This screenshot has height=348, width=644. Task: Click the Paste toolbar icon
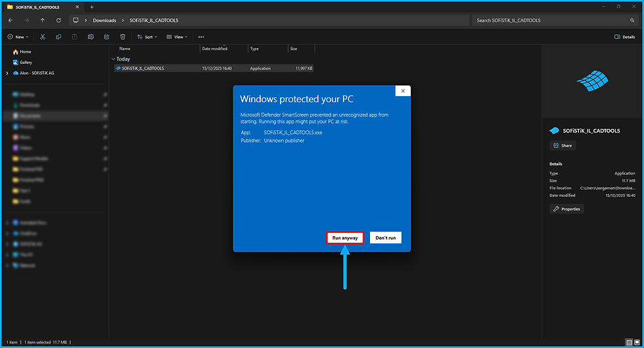click(75, 37)
